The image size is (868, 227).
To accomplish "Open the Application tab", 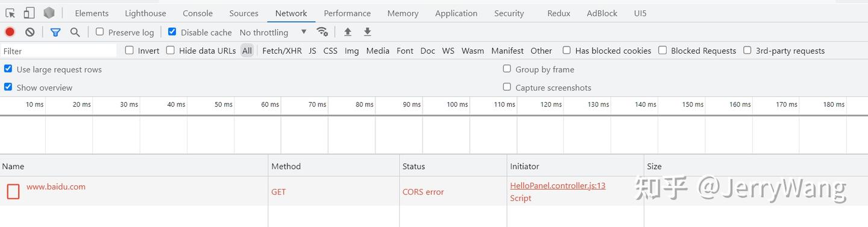I will pyautogui.click(x=456, y=13).
